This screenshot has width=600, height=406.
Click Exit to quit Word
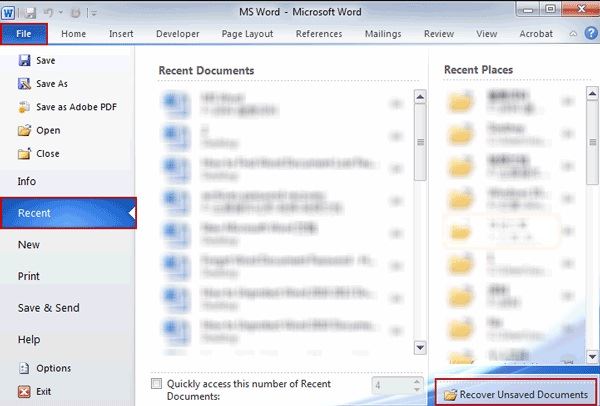click(x=34, y=391)
